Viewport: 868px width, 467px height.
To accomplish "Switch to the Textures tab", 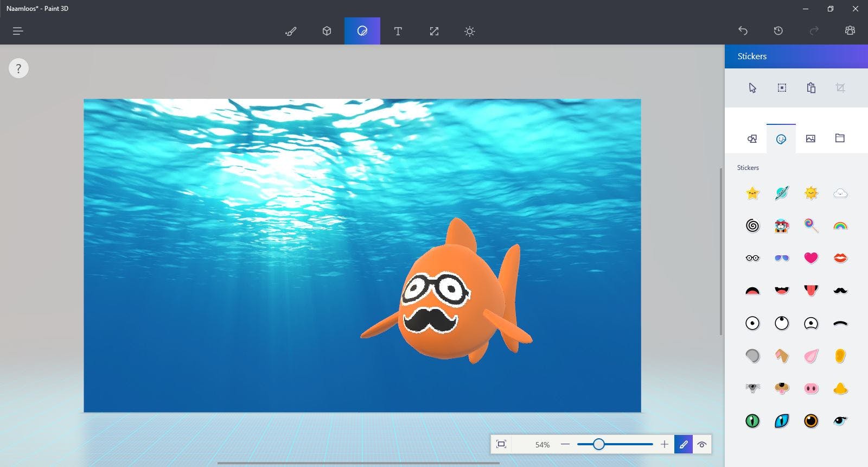I will 810,138.
